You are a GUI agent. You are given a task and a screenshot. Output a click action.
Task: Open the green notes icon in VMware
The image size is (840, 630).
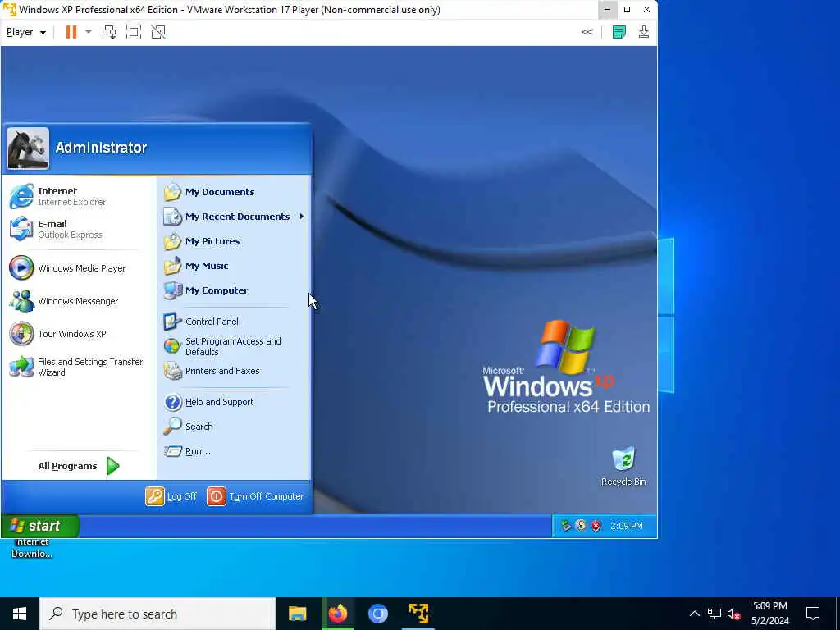pyautogui.click(x=619, y=32)
